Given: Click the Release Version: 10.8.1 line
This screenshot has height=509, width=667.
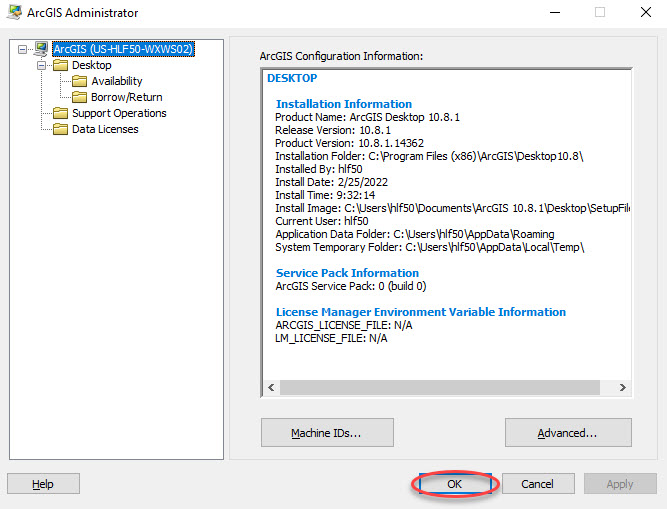Looking at the screenshot, I should (333, 130).
